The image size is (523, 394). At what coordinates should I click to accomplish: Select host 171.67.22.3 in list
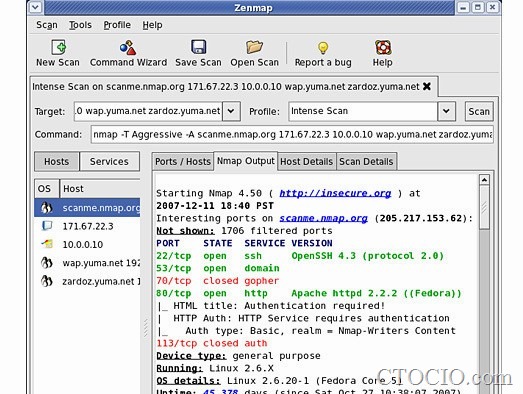(x=87, y=226)
